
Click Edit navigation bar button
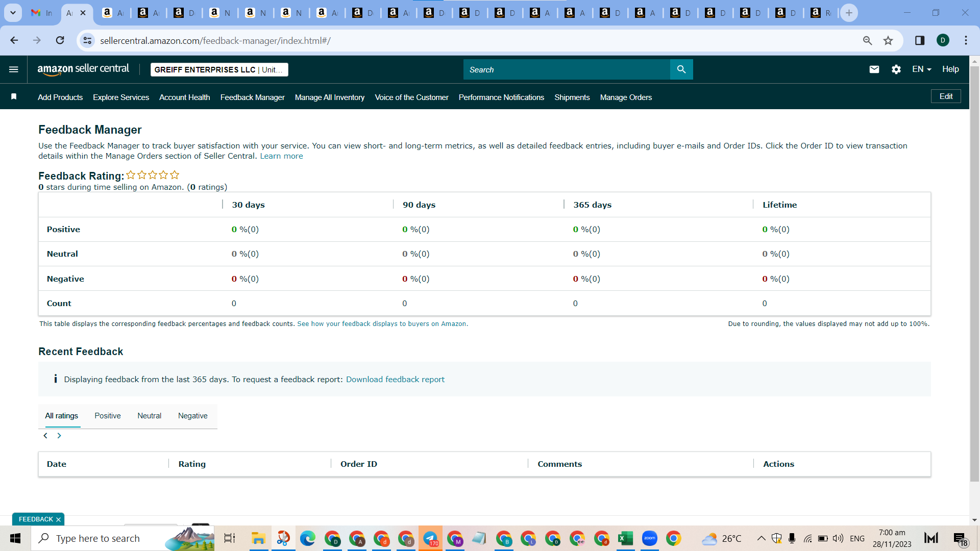coord(946,96)
